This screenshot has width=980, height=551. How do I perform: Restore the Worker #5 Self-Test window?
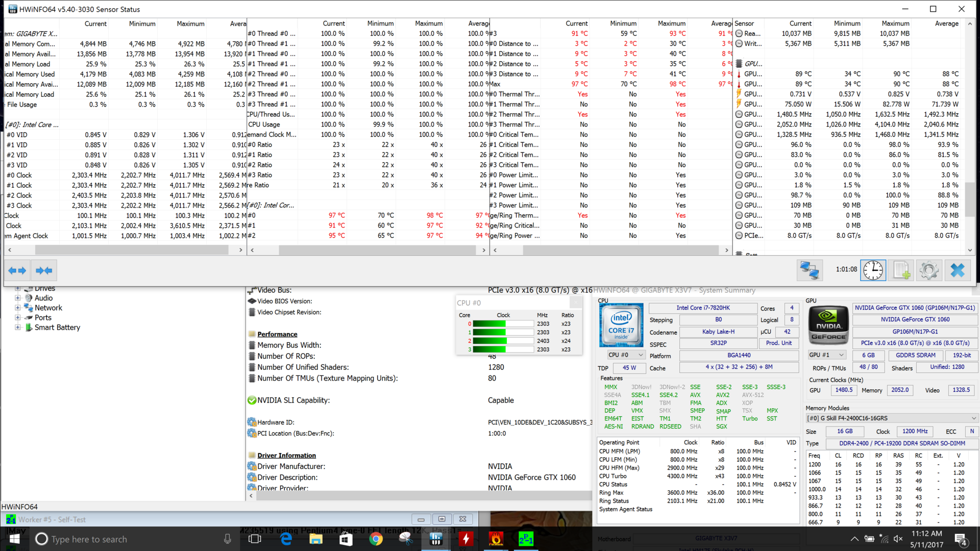442,519
